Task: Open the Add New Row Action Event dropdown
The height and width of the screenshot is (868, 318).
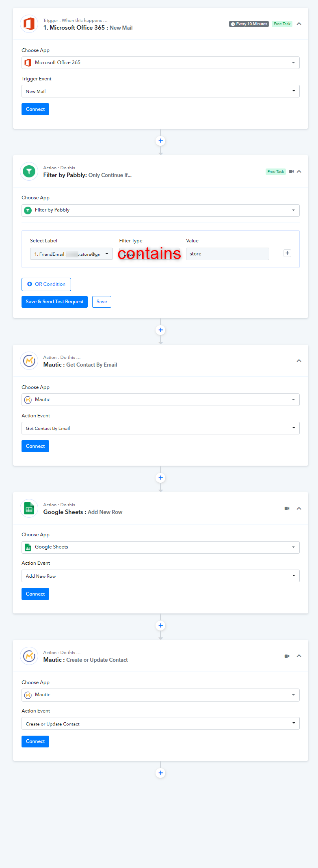Action: (x=160, y=576)
